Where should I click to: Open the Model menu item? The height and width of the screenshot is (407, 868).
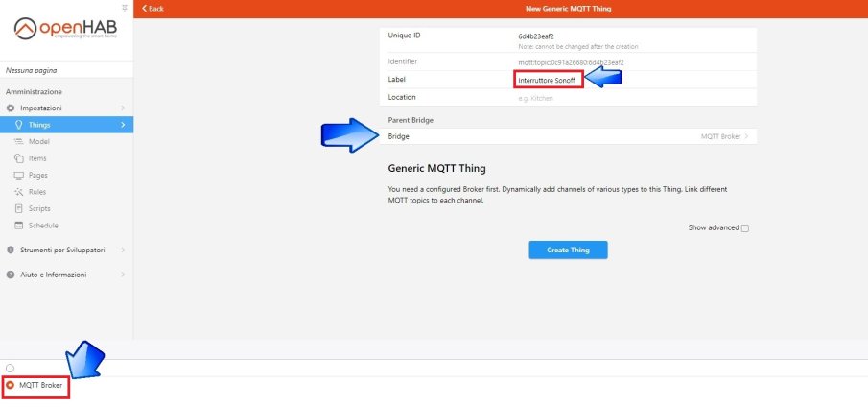pyautogui.click(x=66, y=142)
